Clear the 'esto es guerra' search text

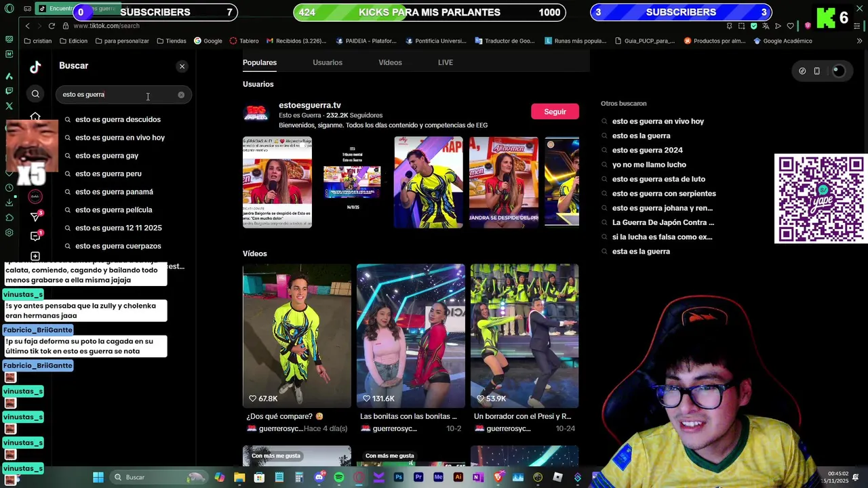click(181, 95)
